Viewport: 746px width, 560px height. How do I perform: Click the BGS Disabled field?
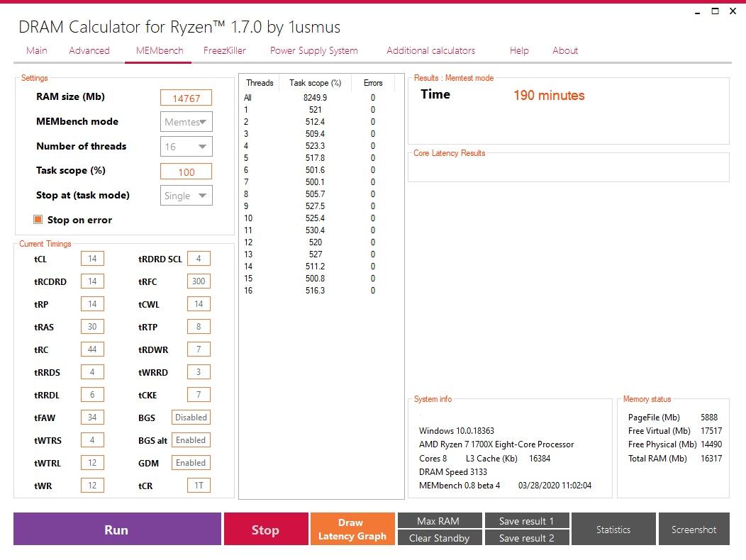pyautogui.click(x=191, y=418)
